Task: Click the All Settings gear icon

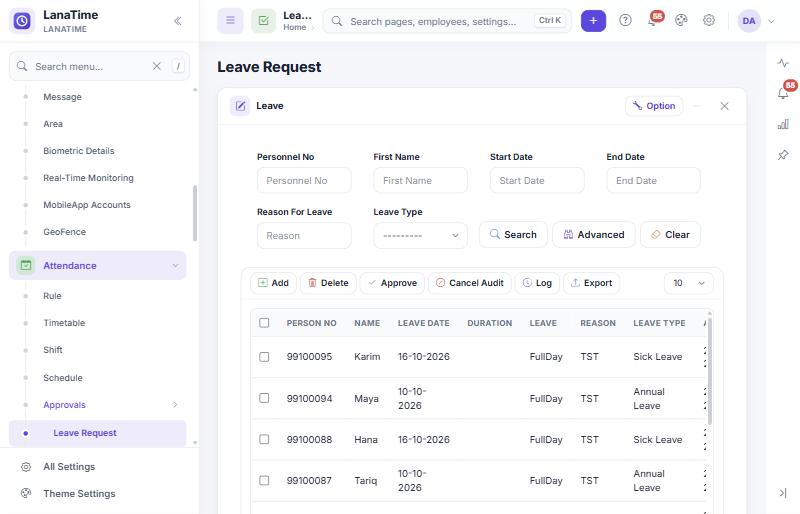Action: click(26, 467)
